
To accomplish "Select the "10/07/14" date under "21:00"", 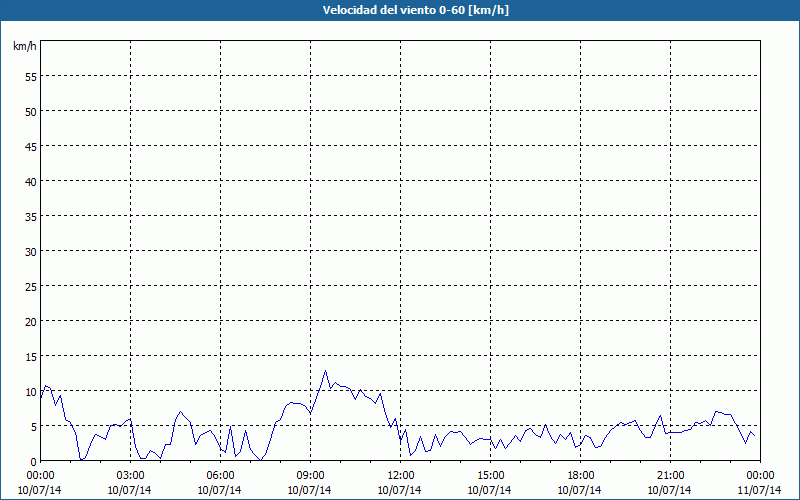I will point(670,490).
